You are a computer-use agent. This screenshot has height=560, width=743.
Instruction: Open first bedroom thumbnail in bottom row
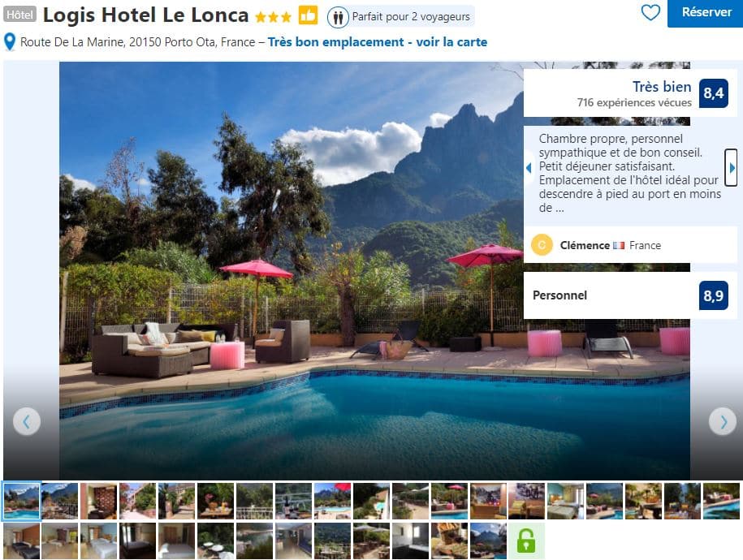tap(21, 541)
